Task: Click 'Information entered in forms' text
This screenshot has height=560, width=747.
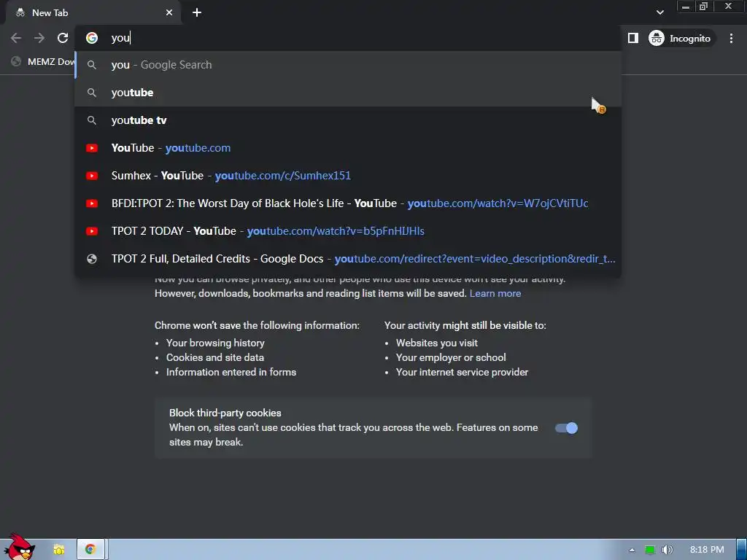Action: (x=231, y=372)
